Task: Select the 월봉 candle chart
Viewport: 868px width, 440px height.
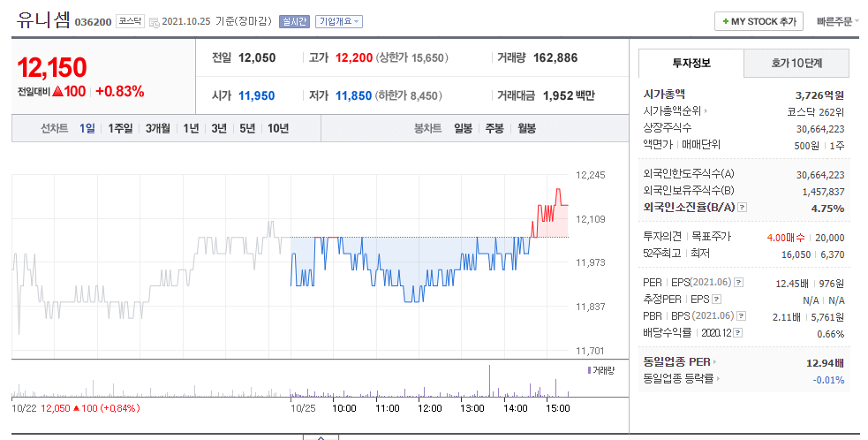Action: [526, 129]
